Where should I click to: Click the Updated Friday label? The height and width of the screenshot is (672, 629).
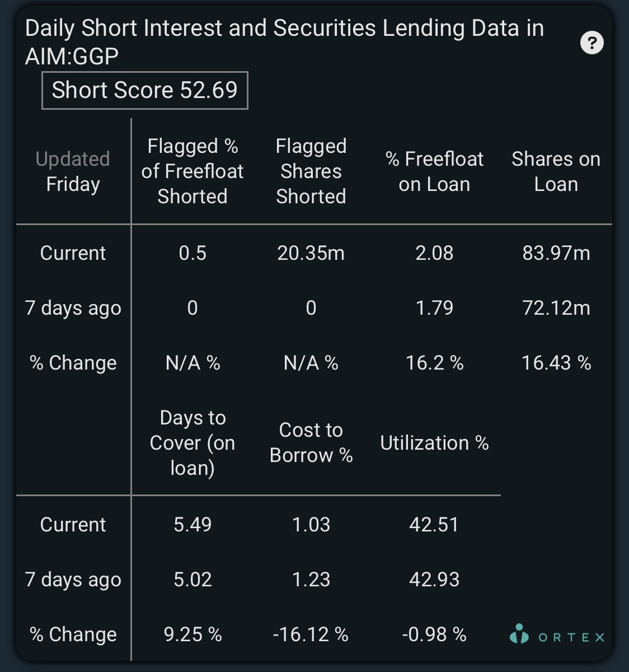coord(73,171)
